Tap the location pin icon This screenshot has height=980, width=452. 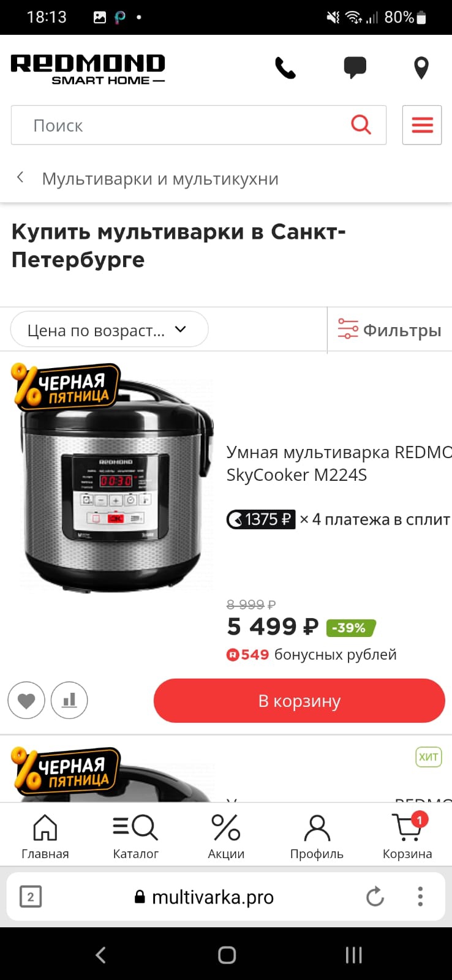click(421, 68)
